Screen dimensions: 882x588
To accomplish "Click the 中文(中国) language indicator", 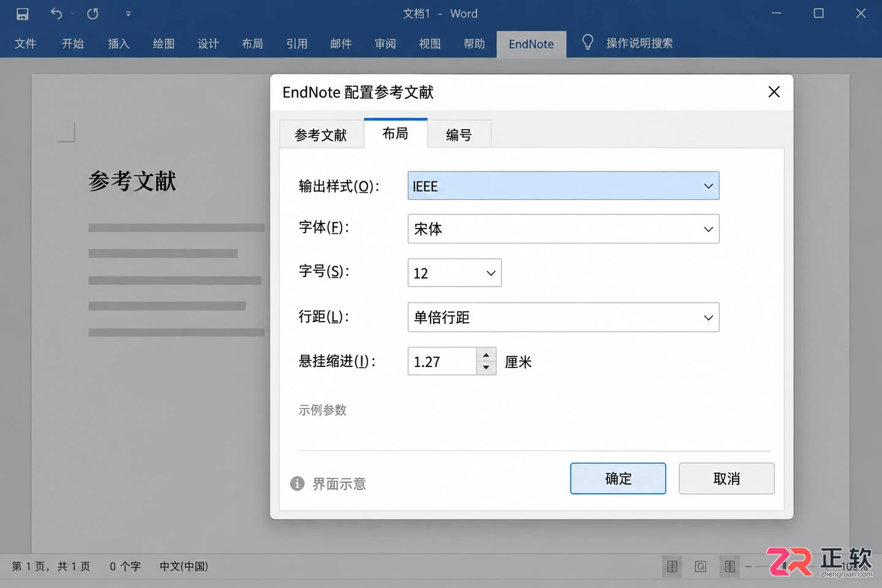I will tap(184, 567).
